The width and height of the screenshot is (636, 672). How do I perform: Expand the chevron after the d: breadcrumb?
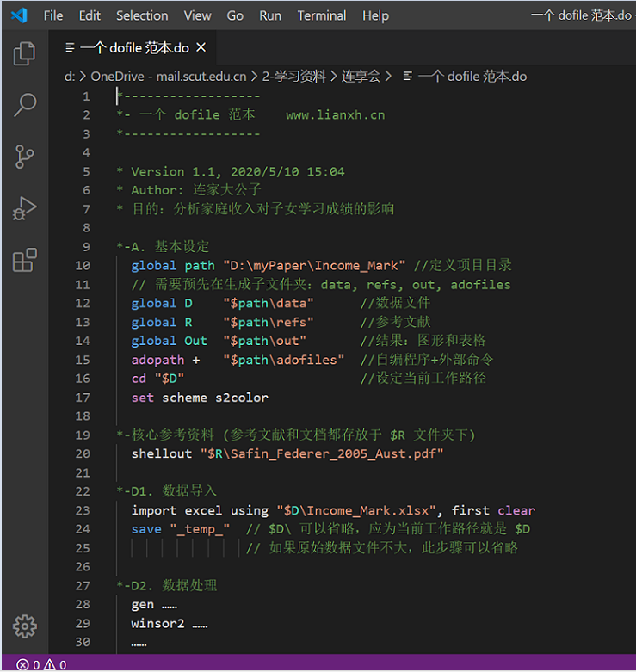click(83, 77)
